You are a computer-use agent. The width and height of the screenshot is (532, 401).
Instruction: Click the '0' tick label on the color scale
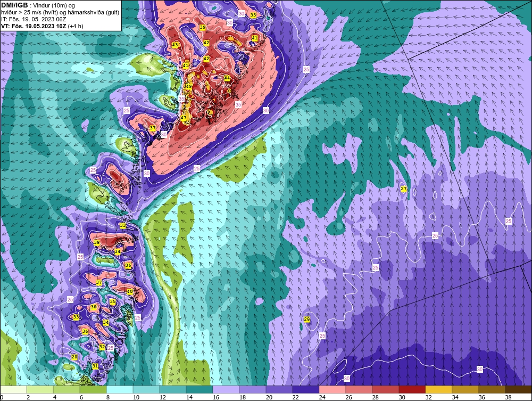tap(2, 397)
